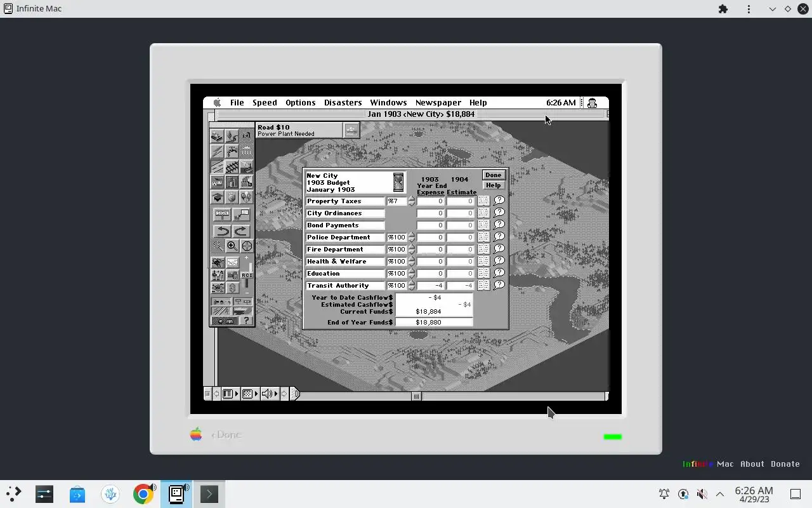Screen dimensions: 812x508
Task: Select the Commercial zone tool
Action: coord(232,182)
